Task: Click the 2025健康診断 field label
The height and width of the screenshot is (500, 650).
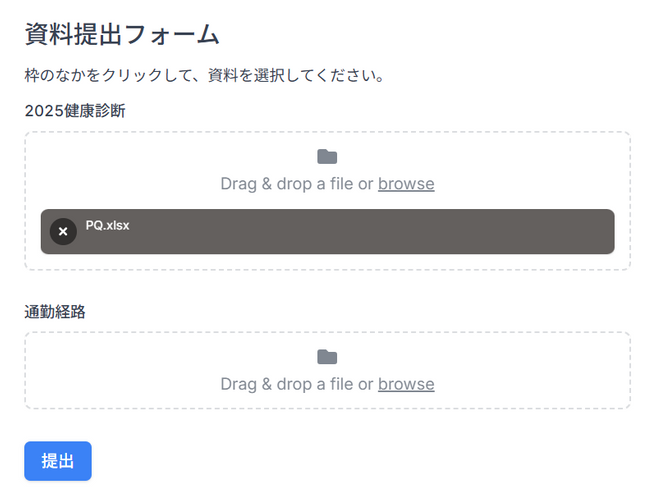Action: (75, 111)
